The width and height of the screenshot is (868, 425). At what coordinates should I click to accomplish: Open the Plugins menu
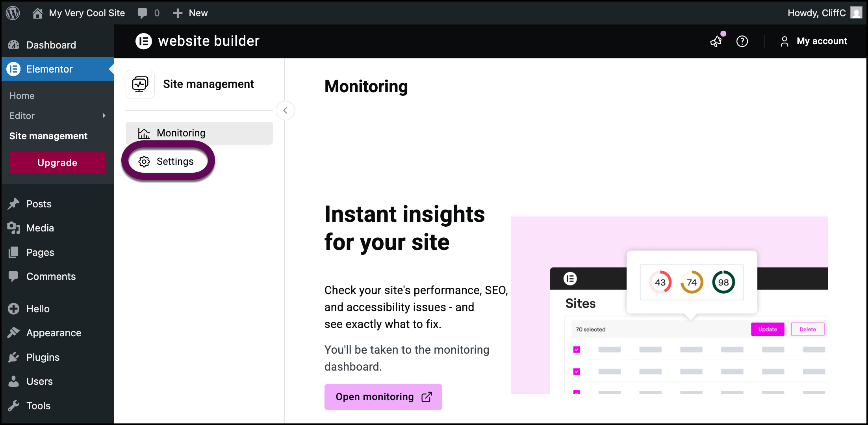point(43,357)
